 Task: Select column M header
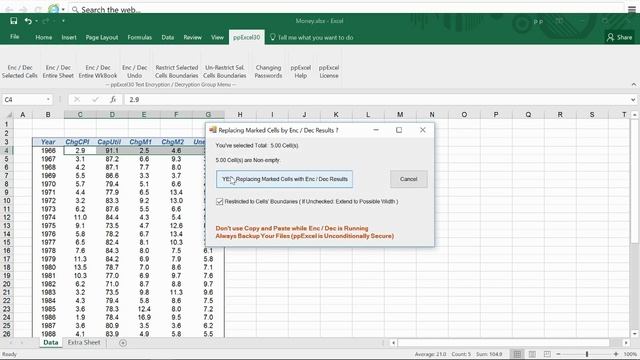[400, 115]
